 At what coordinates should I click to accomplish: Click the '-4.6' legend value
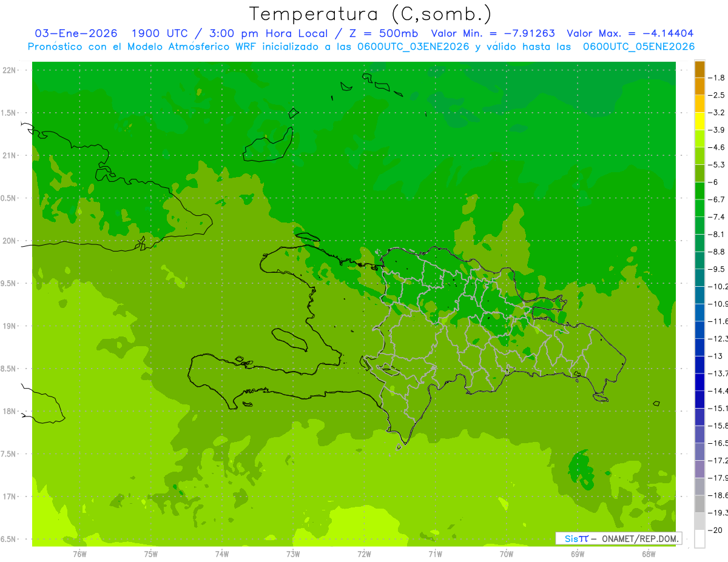pos(716,147)
